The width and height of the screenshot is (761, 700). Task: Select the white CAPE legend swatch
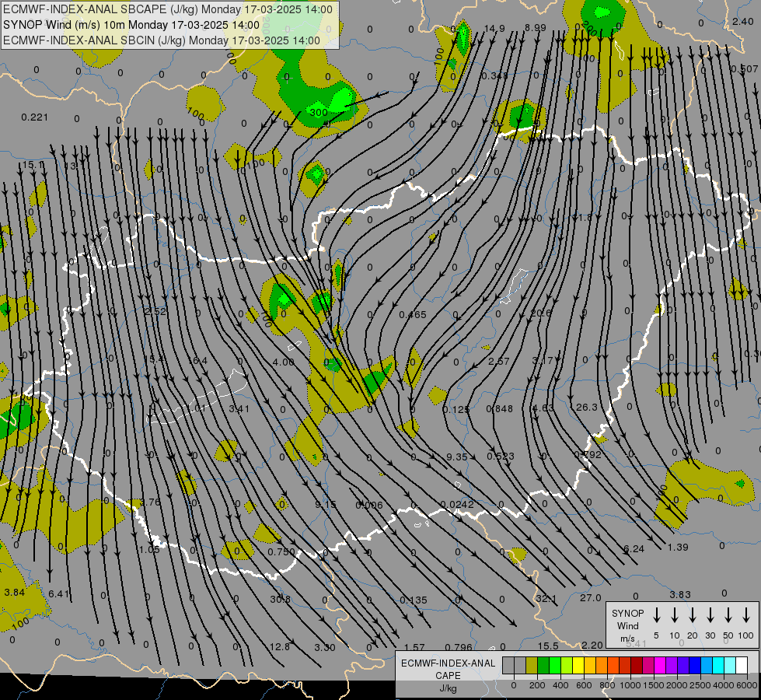[741, 666]
